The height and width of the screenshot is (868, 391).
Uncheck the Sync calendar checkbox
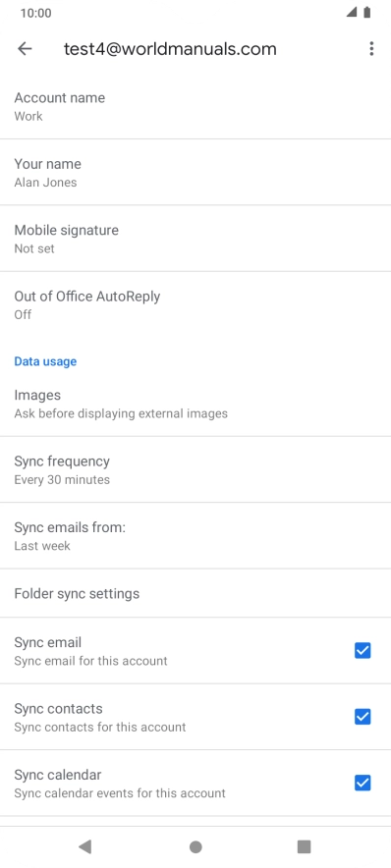click(363, 783)
